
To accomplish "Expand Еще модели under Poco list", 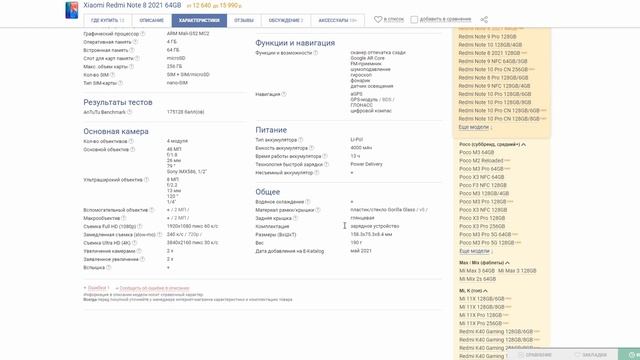I will click(474, 251).
